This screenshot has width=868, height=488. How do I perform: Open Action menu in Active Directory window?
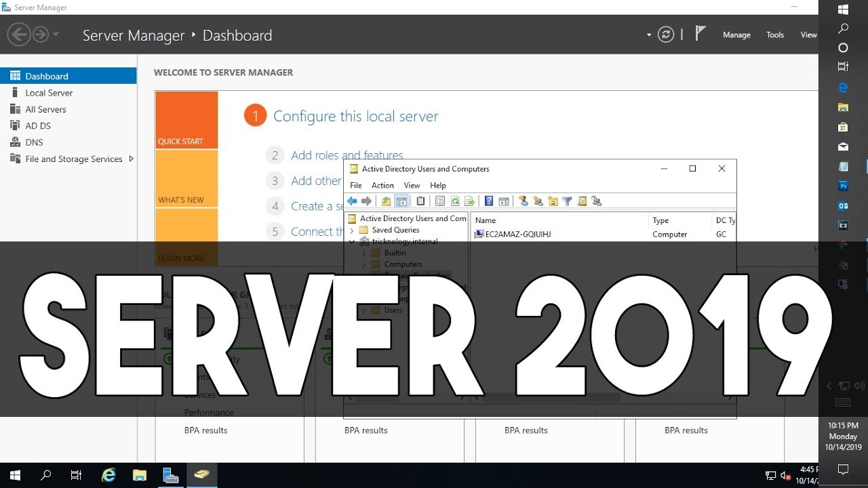point(382,185)
